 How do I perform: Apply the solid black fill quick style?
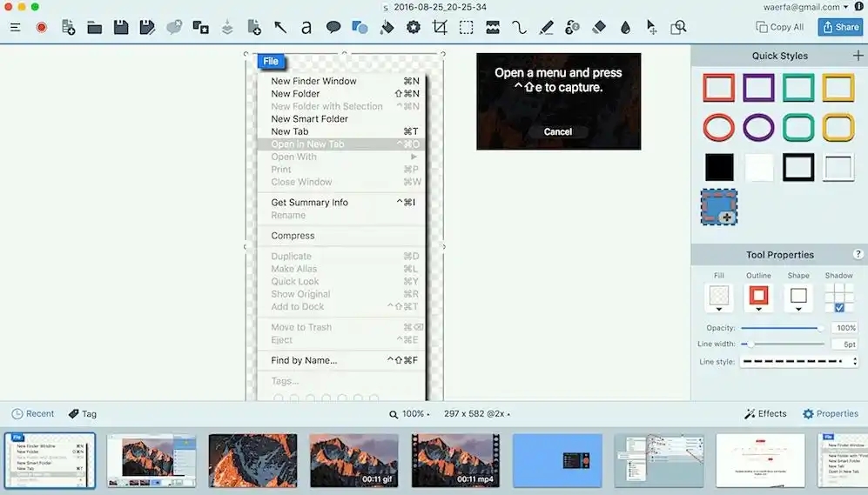click(718, 167)
